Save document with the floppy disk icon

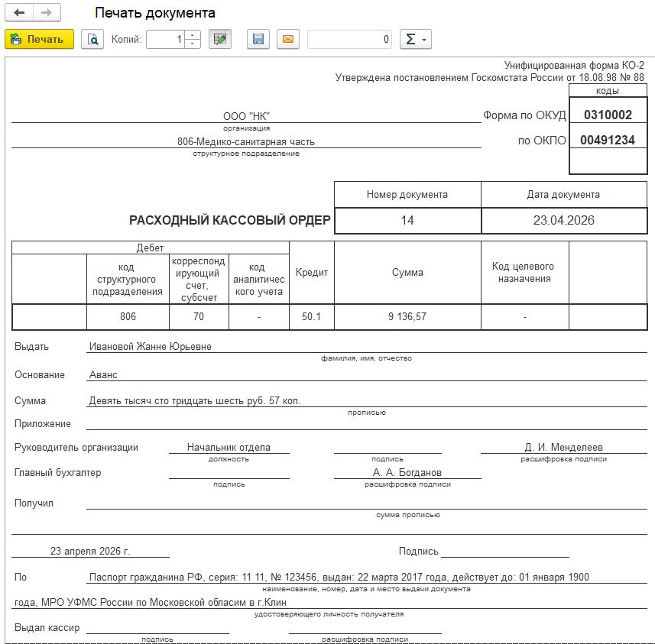pos(258,39)
